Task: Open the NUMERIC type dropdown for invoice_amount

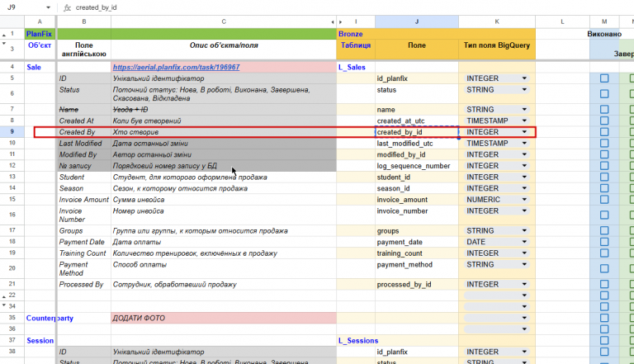Action: click(524, 200)
